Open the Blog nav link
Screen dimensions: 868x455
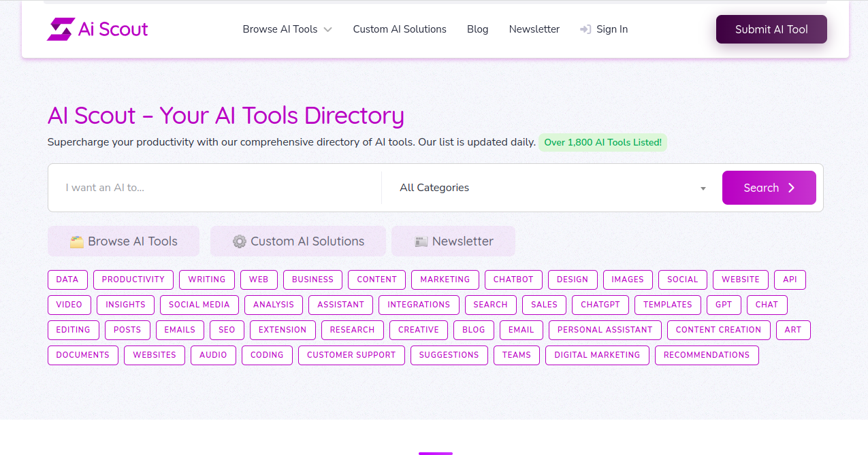478,29
